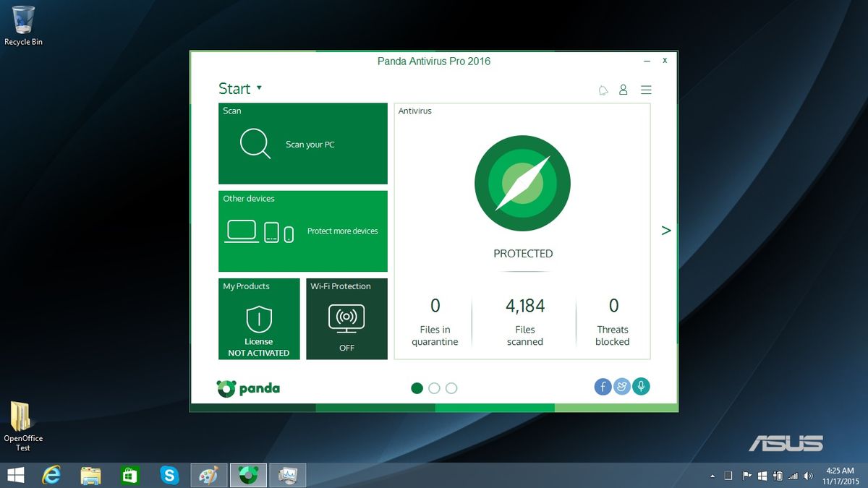Select the third page indicator dot
The image size is (868, 488).
click(x=451, y=388)
